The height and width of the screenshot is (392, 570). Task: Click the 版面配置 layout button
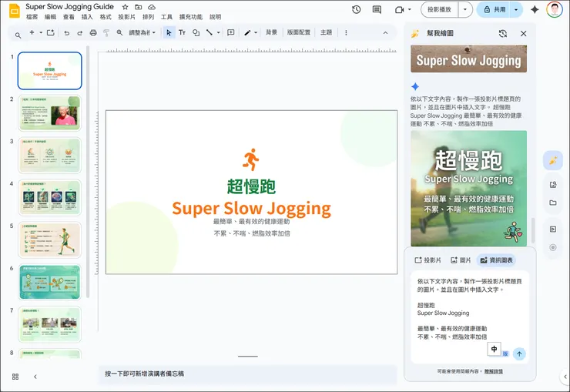[x=299, y=32]
